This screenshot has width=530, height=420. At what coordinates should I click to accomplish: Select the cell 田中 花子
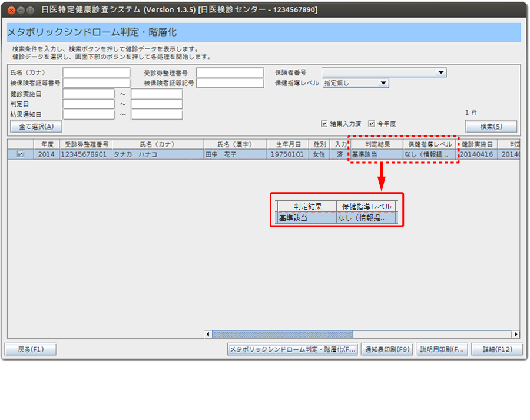pyautogui.click(x=235, y=154)
